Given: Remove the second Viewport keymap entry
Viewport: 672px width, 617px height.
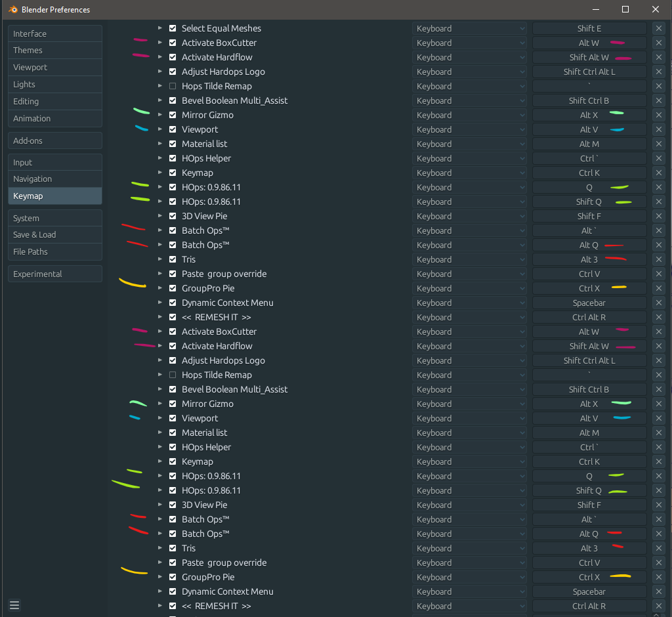Looking at the screenshot, I should point(659,419).
